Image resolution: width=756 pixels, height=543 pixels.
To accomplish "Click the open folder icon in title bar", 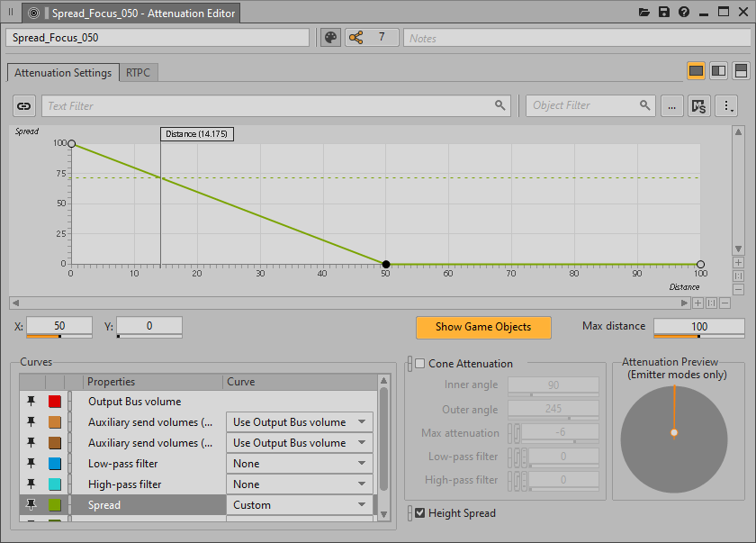I will [644, 13].
